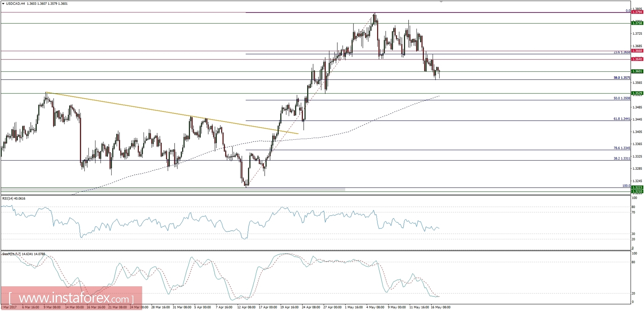644x311 pixels.
Task: Select the red 1.3668 price label
Action: tap(637, 51)
